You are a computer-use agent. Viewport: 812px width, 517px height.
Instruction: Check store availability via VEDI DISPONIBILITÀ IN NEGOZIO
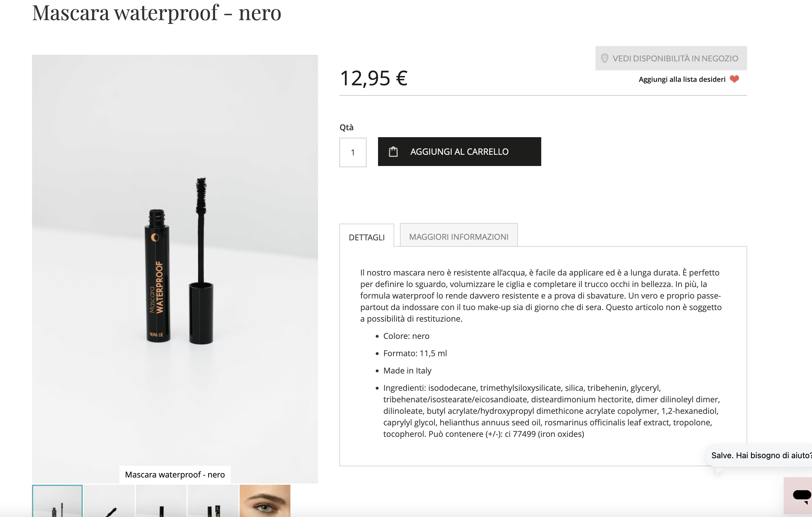point(671,58)
